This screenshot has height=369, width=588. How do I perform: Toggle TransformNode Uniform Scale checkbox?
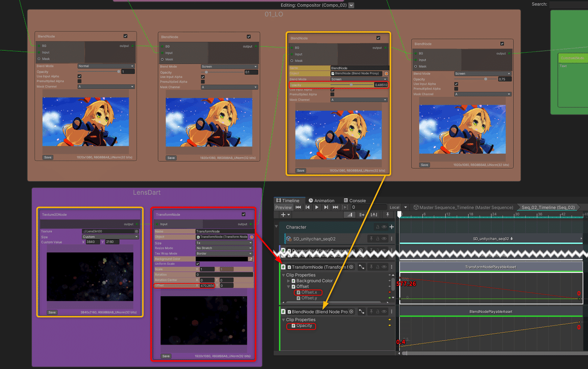pyautogui.click(x=198, y=264)
